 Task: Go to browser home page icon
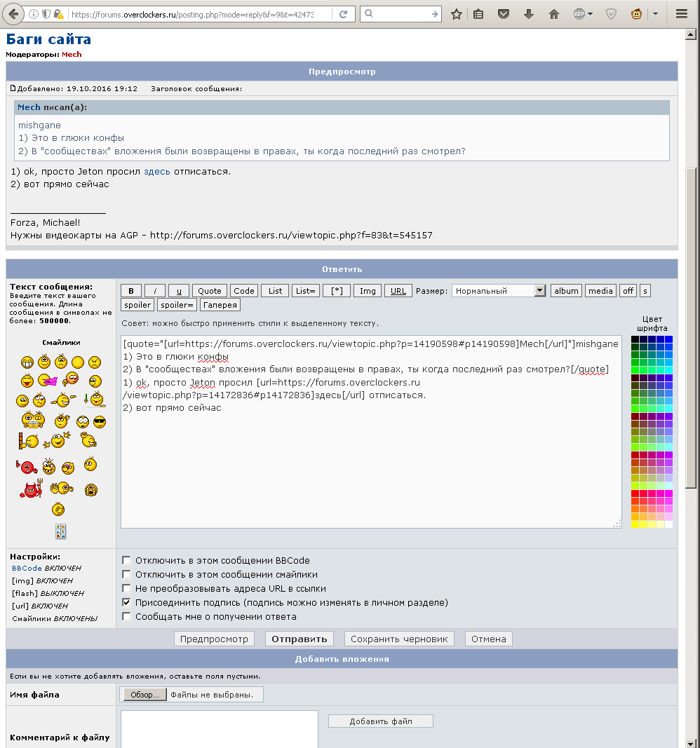pos(553,14)
